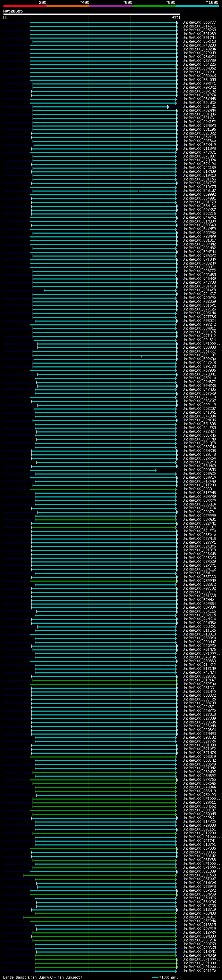Select hit label UniRef100_Q014Y8
Viewport: 222px width, 980px height.
[199, 290]
